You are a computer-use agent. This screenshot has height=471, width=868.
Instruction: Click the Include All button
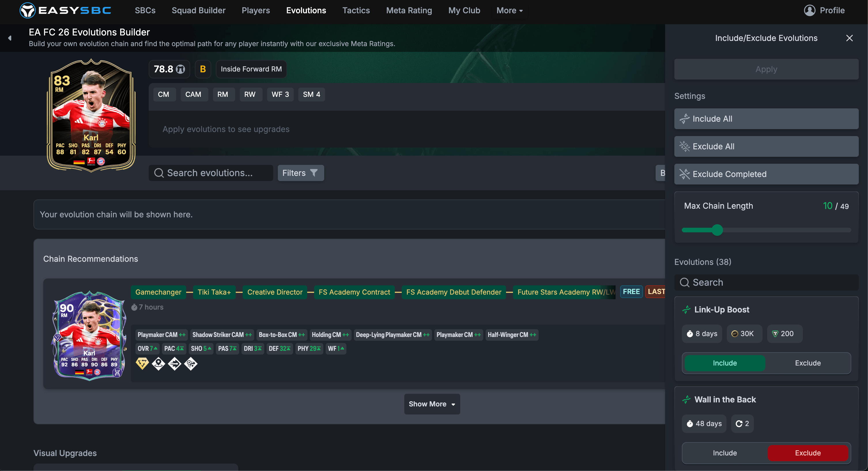[x=766, y=119]
